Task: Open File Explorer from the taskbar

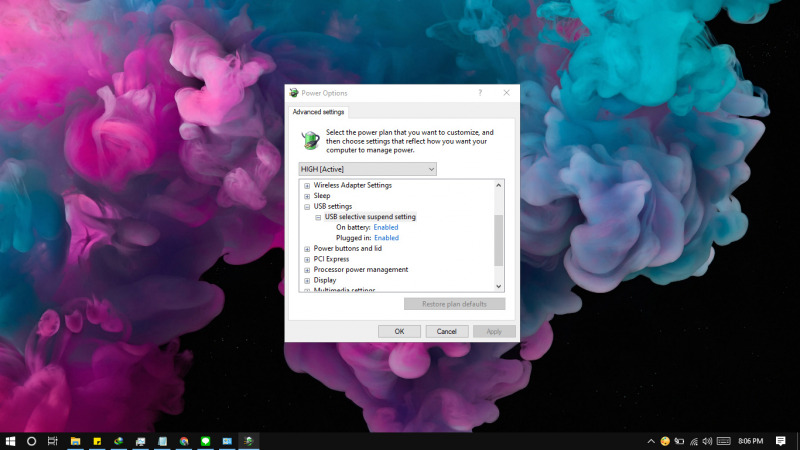Action: (x=76, y=441)
